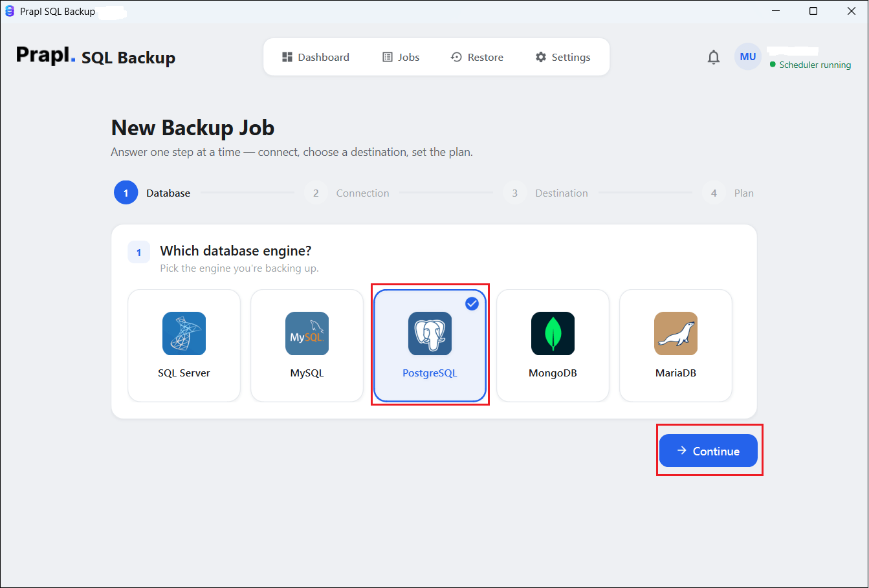Click the arrow icon inside Continue

681,451
